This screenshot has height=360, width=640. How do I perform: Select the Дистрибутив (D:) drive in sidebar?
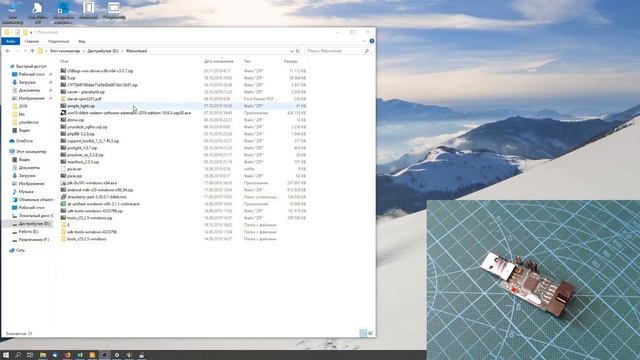(31, 224)
